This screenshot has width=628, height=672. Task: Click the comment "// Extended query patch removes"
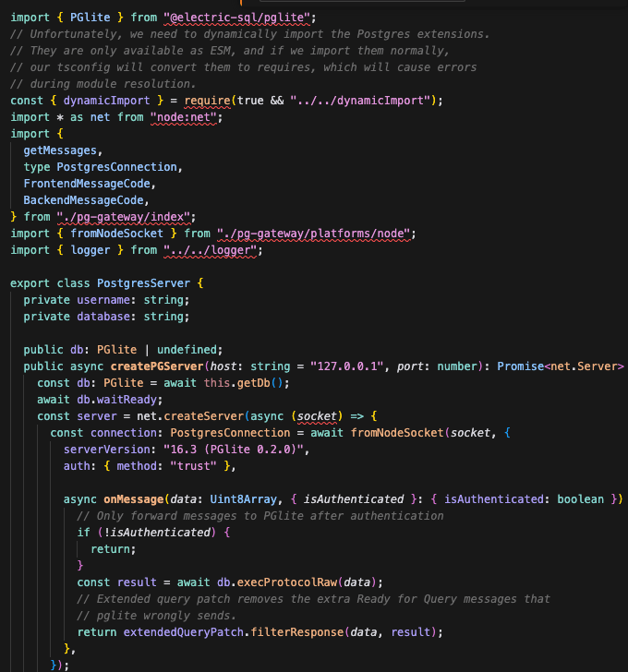click(313, 600)
